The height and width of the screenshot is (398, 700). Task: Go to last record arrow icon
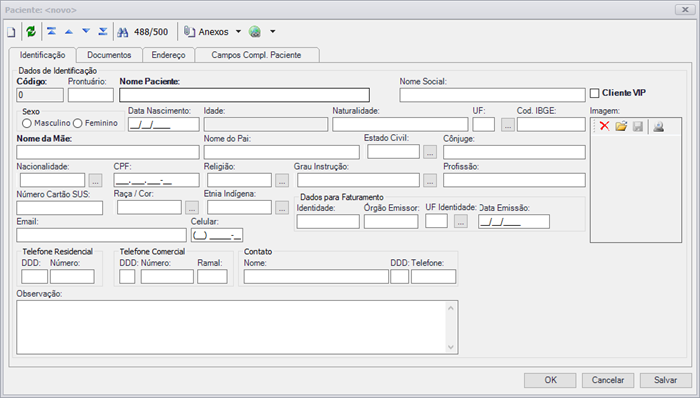tap(103, 31)
